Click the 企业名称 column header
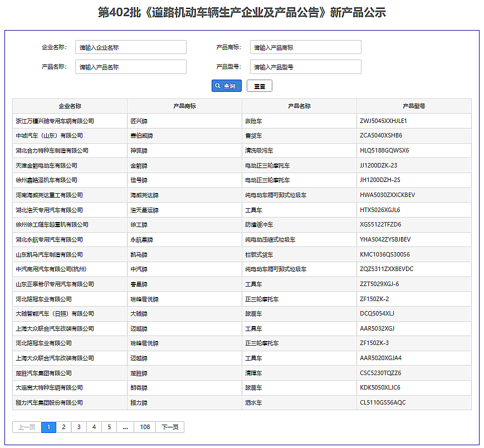 (70, 106)
